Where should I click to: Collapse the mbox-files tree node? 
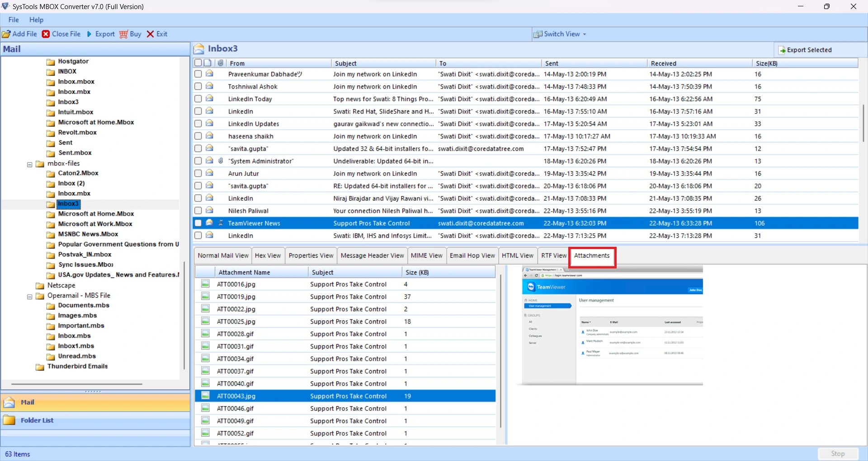[x=30, y=165]
